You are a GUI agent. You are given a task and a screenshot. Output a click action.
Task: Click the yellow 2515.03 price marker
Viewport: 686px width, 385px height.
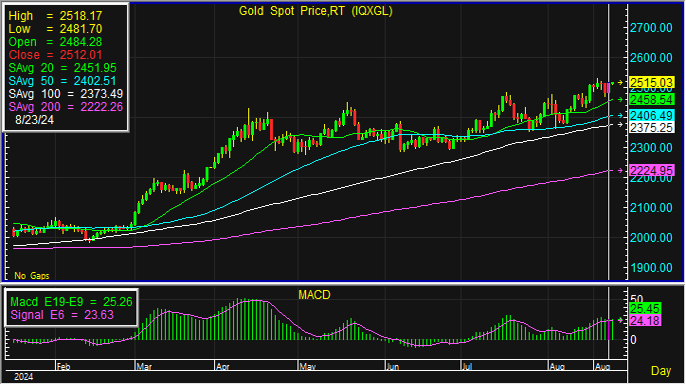click(651, 83)
